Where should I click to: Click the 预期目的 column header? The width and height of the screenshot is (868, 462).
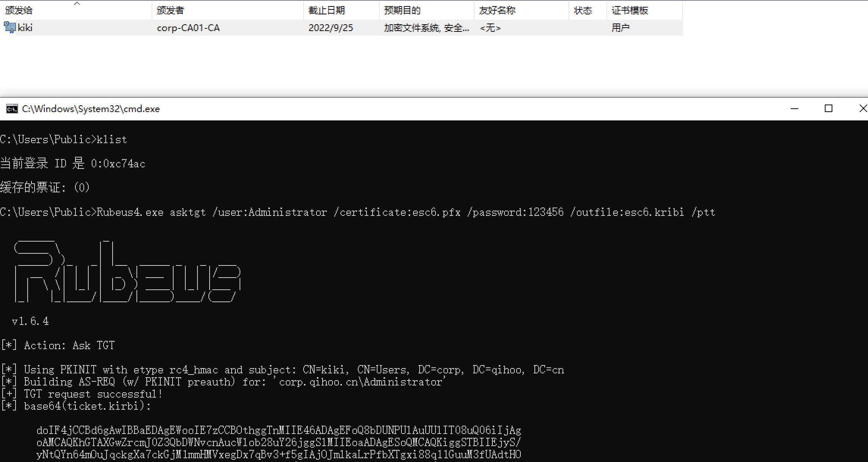click(x=402, y=11)
